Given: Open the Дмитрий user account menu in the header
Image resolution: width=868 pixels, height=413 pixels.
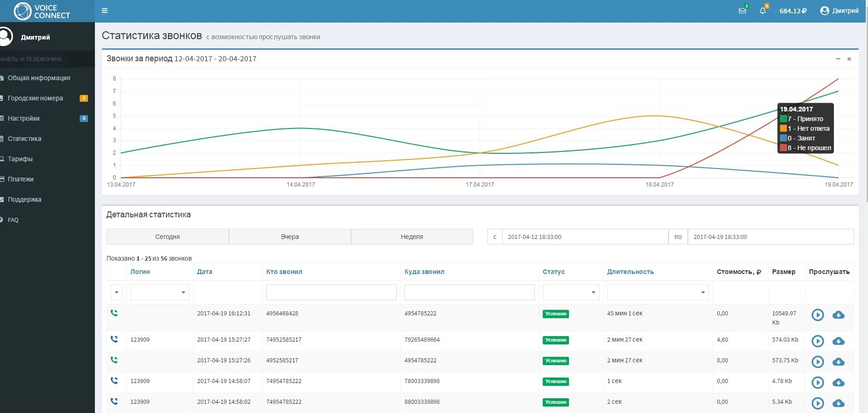Looking at the screenshot, I should (839, 11).
